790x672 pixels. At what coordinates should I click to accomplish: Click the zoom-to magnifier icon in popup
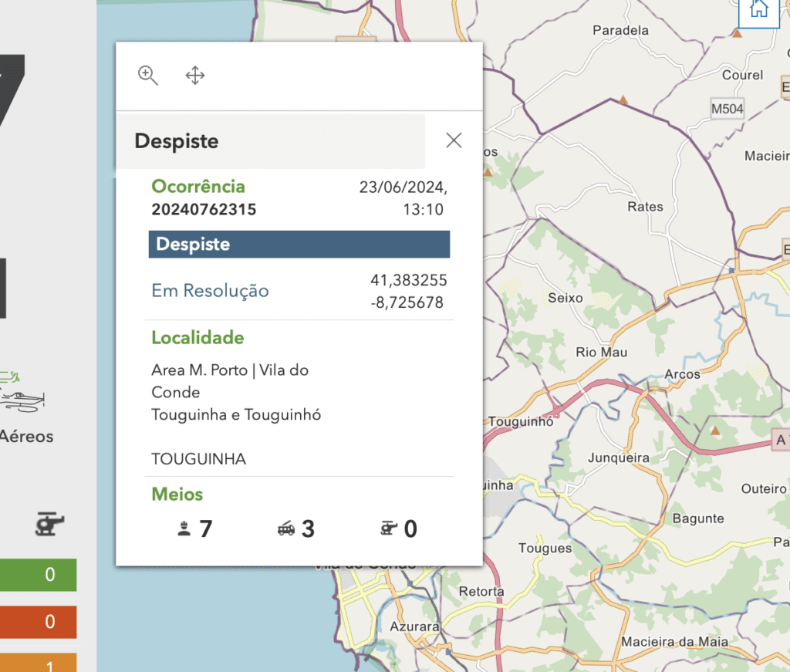(147, 76)
